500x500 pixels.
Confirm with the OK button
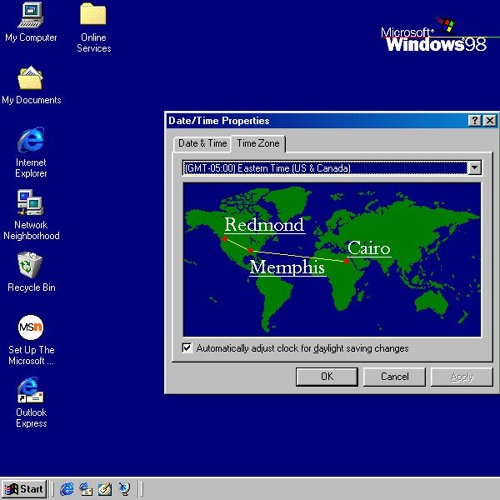click(x=327, y=377)
